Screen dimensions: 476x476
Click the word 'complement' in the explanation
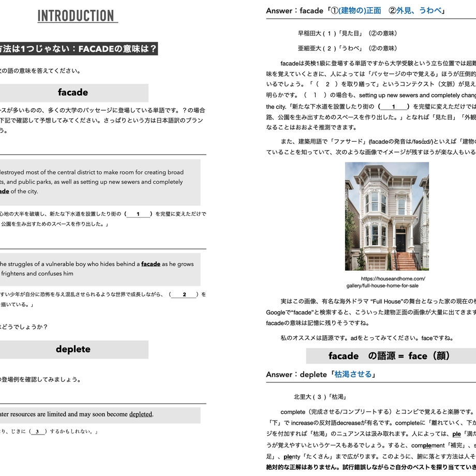coord(428,445)
